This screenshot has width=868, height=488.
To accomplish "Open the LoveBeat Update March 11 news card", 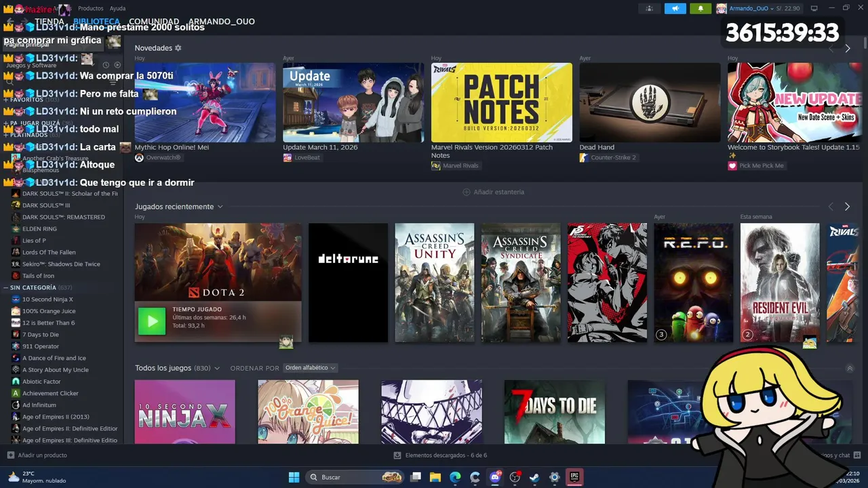I will pos(353,102).
